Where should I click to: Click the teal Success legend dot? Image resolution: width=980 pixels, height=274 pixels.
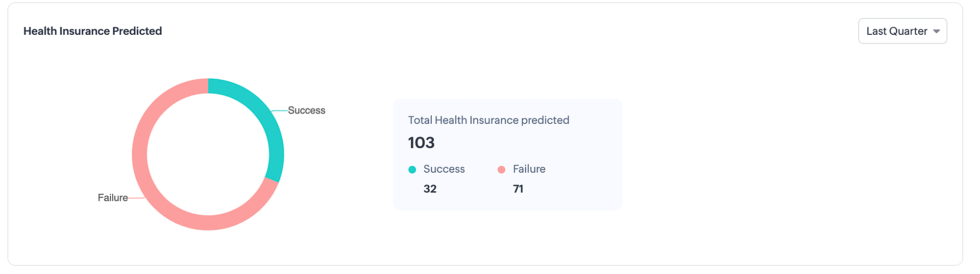[x=412, y=170]
